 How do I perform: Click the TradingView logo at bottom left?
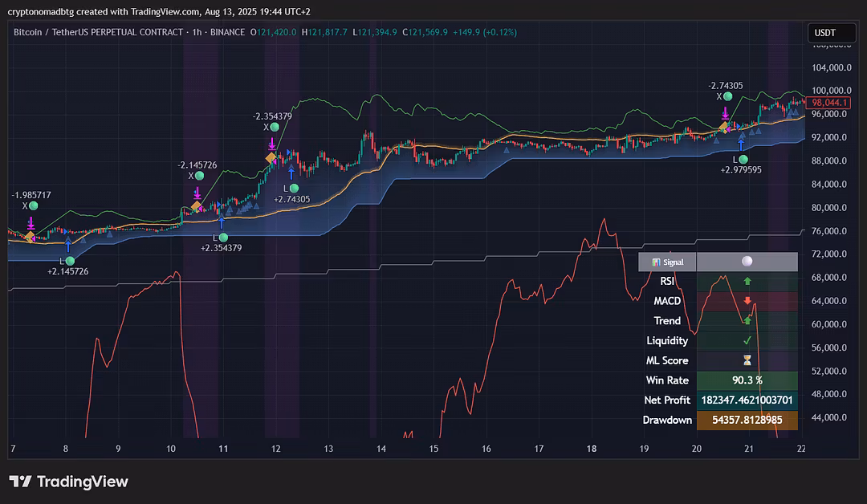coord(68,482)
